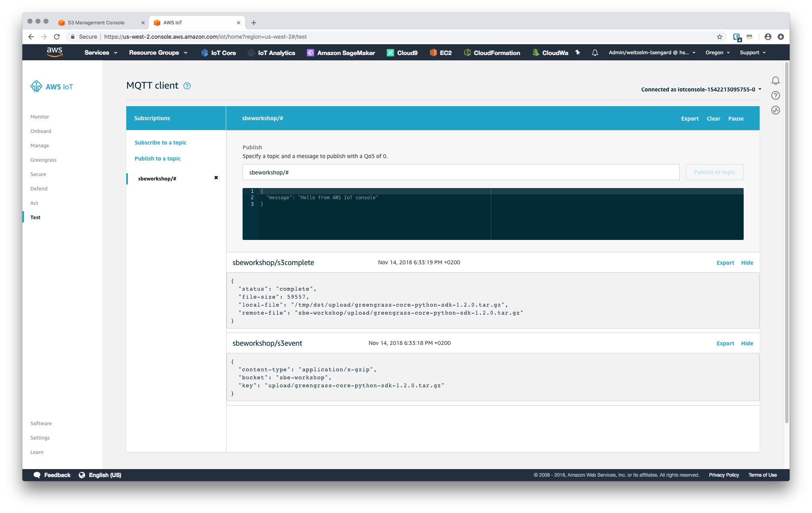This screenshot has width=812, height=513.
Task: Pause the subscription feed
Action: (x=736, y=119)
